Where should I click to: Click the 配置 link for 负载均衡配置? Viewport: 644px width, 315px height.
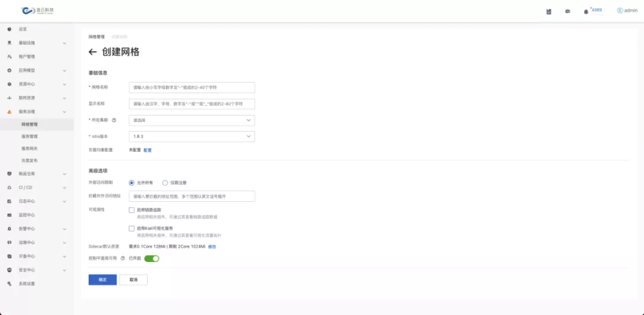point(147,150)
